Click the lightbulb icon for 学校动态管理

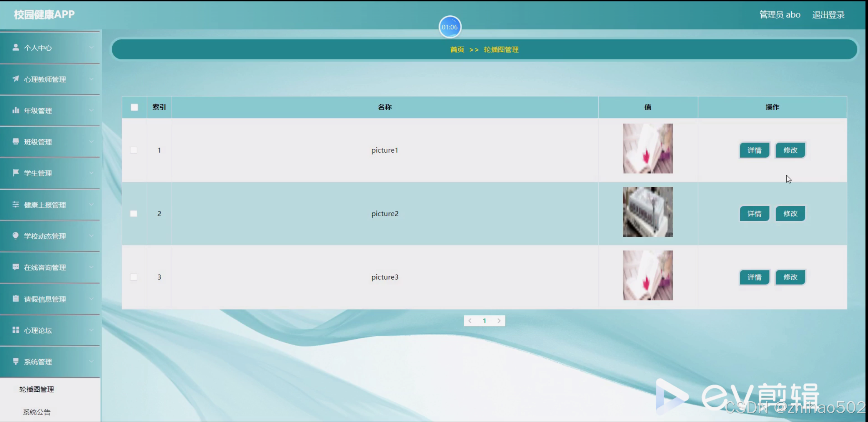coord(15,235)
